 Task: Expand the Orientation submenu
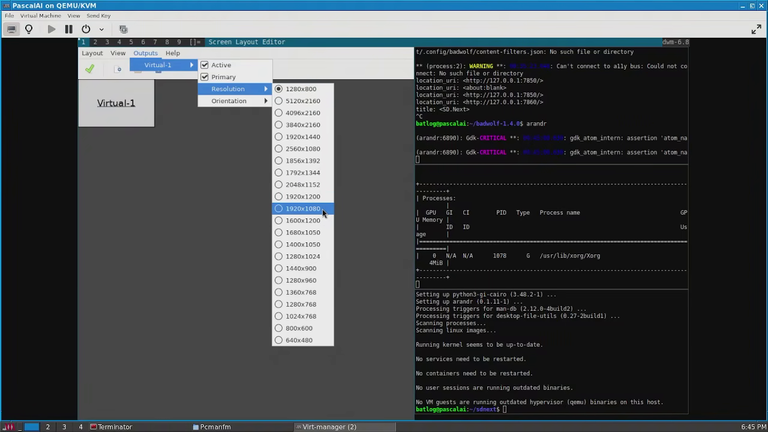point(235,101)
